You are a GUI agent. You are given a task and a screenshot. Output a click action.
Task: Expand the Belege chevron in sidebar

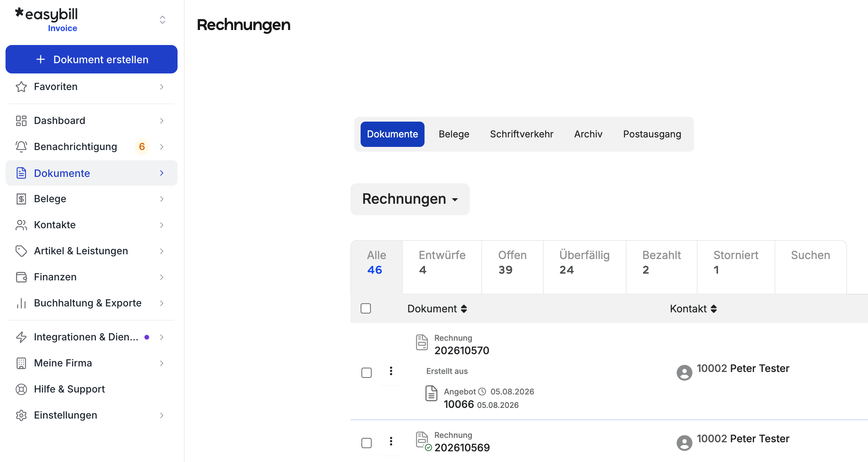click(x=162, y=199)
